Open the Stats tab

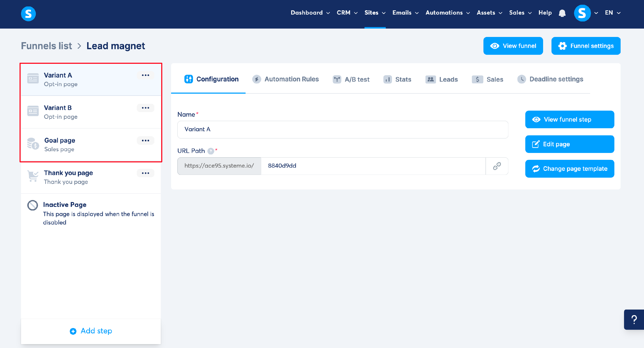(397, 79)
